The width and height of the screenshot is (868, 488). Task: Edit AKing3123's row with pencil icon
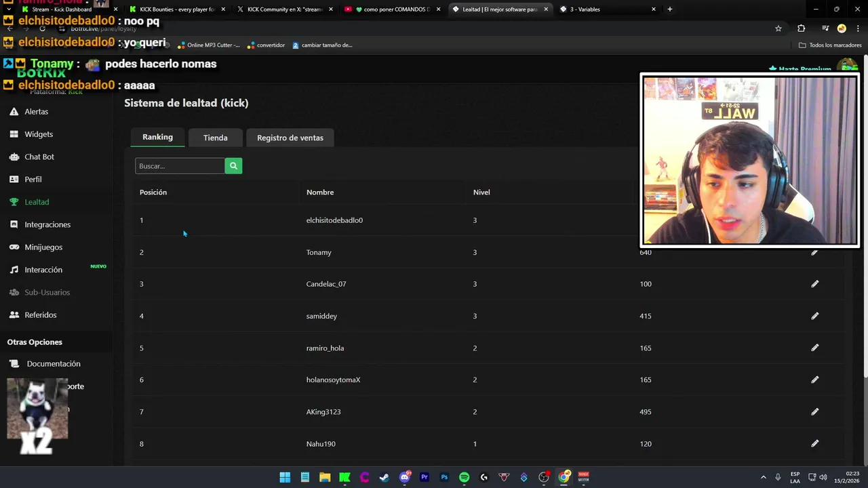point(814,411)
